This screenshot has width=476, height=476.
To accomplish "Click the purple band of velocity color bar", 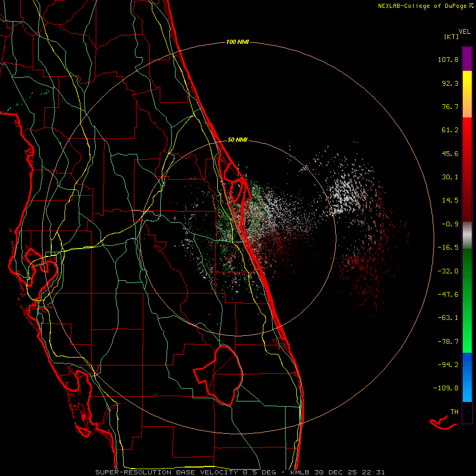I will tap(467, 59).
